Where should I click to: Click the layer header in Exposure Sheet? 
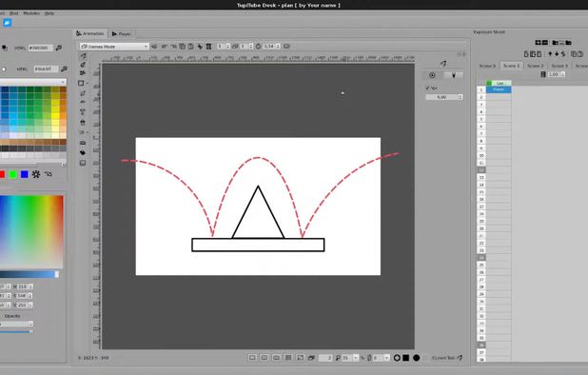[499, 83]
